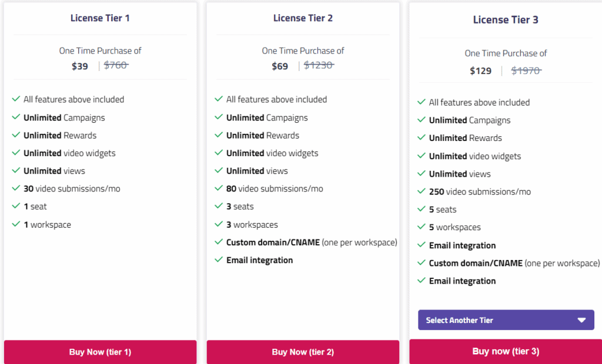Click the License Tier 1 heading

[x=100, y=18]
